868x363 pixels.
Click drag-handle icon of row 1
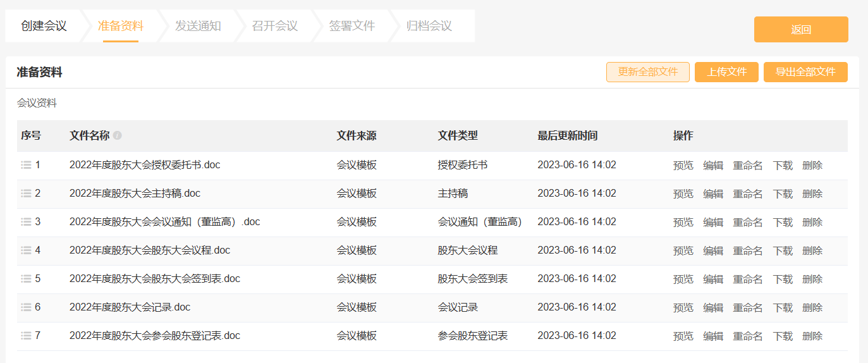coord(26,165)
